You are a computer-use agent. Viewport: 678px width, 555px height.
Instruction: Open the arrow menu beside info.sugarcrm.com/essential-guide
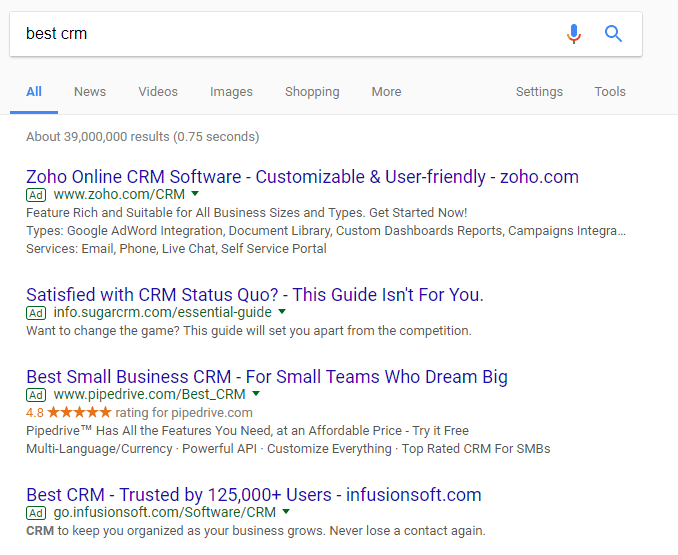pos(282,312)
